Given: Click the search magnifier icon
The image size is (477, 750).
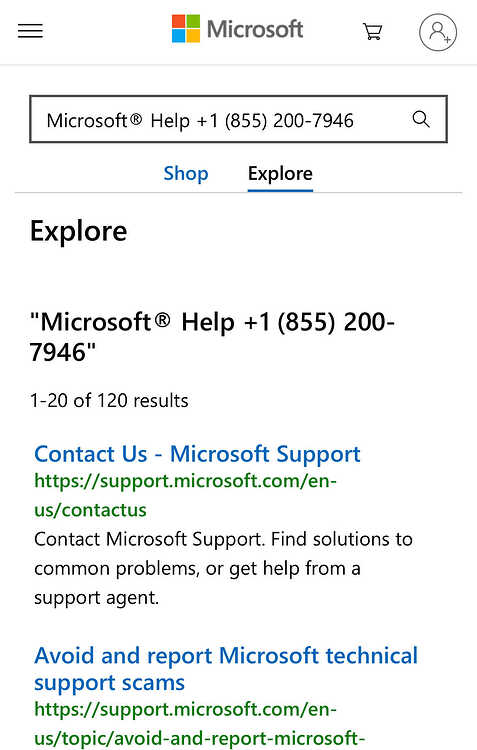Looking at the screenshot, I should coord(421,119).
